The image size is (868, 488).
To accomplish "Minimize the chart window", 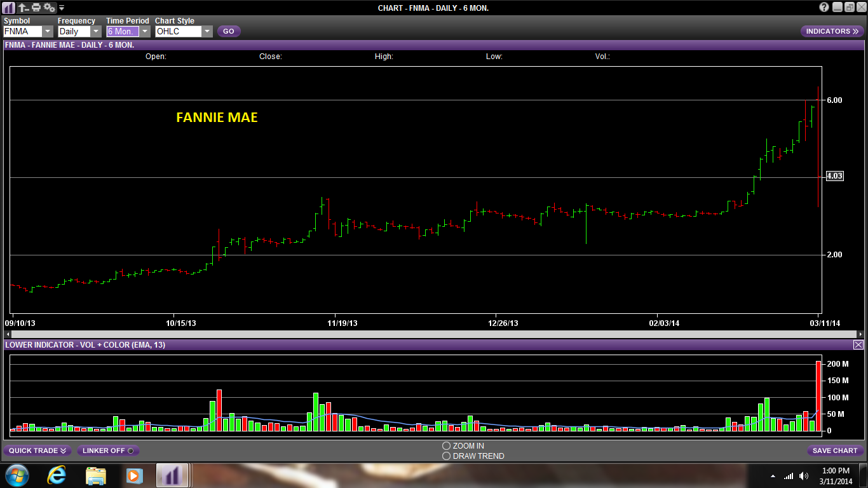I will coord(837,8).
